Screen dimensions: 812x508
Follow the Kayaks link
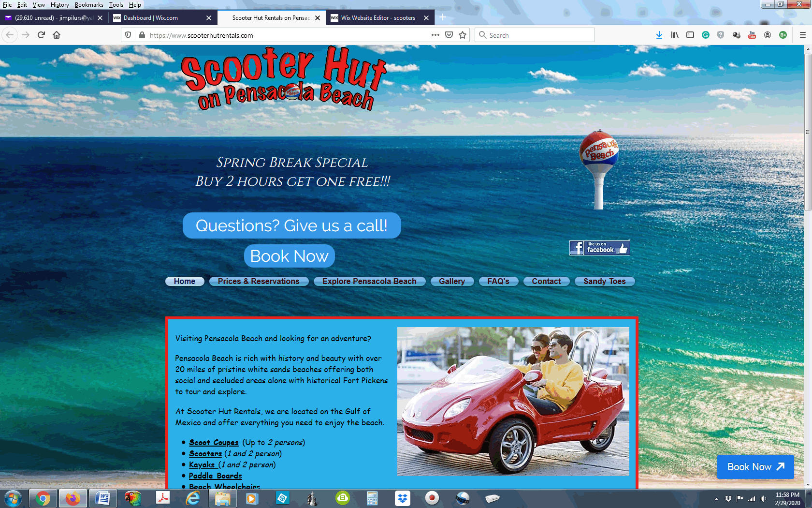[x=202, y=464]
